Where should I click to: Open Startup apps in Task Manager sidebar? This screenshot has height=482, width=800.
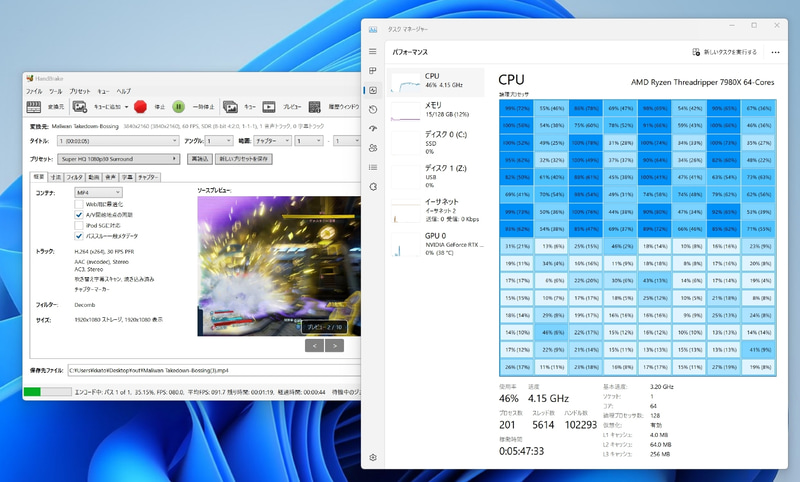tap(373, 129)
